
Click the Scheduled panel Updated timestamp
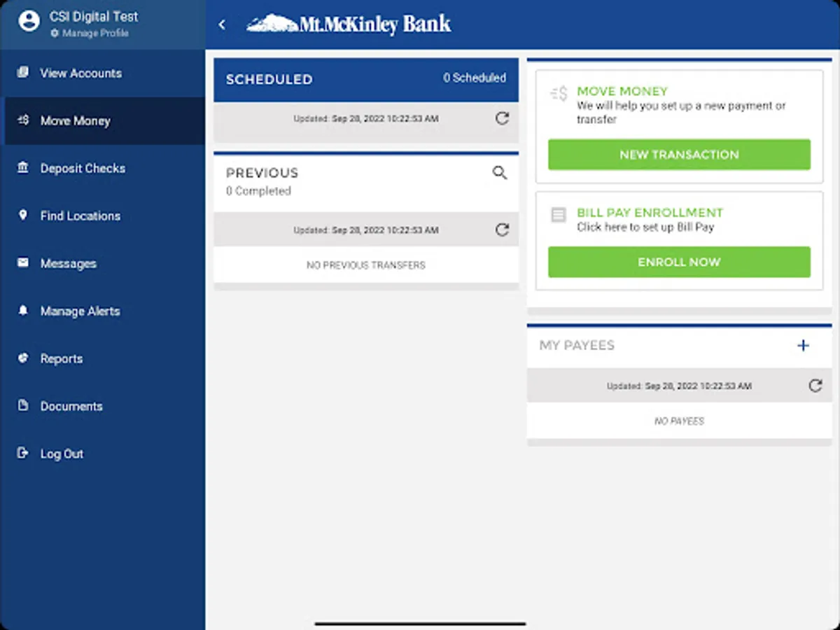tap(366, 119)
